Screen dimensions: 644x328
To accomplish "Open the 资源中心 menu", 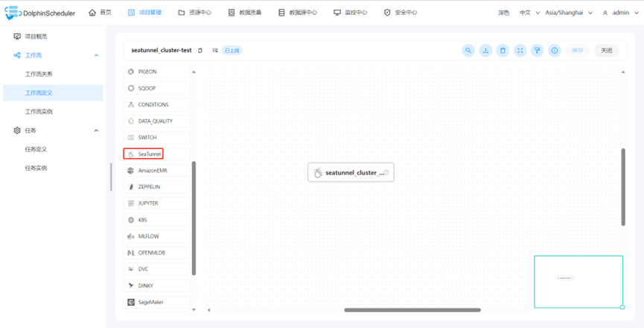I will (x=194, y=13).
